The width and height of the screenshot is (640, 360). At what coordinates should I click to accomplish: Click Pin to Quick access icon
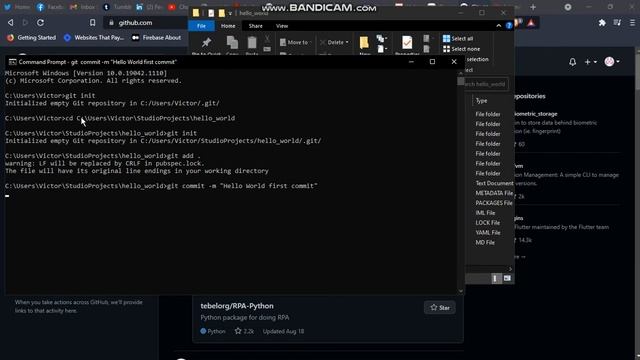point(206,42)
